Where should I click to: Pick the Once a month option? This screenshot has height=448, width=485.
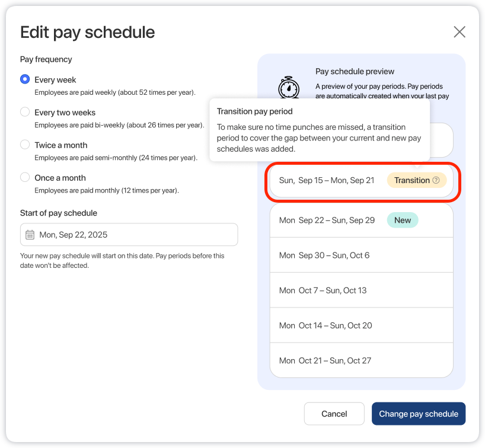[x=25, y=177]
